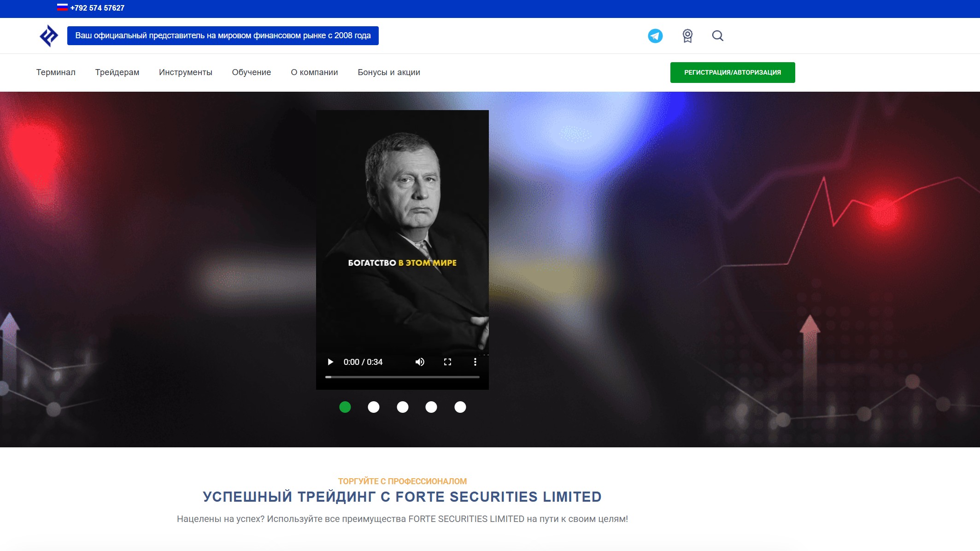980x551 pixels.
Task: Switch to the fifth carousel slide dot
Action: (460, 407)
